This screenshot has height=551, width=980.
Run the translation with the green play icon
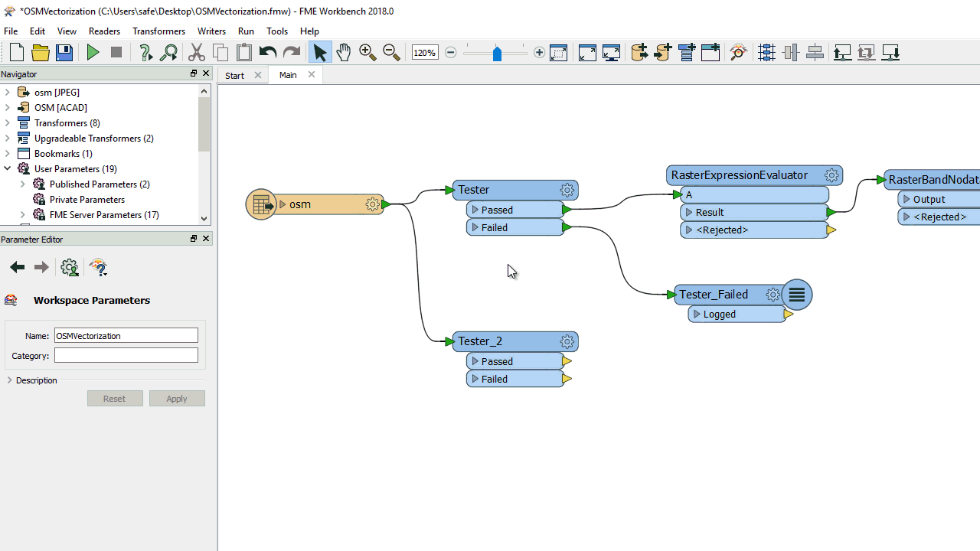[x=93, y=53]
